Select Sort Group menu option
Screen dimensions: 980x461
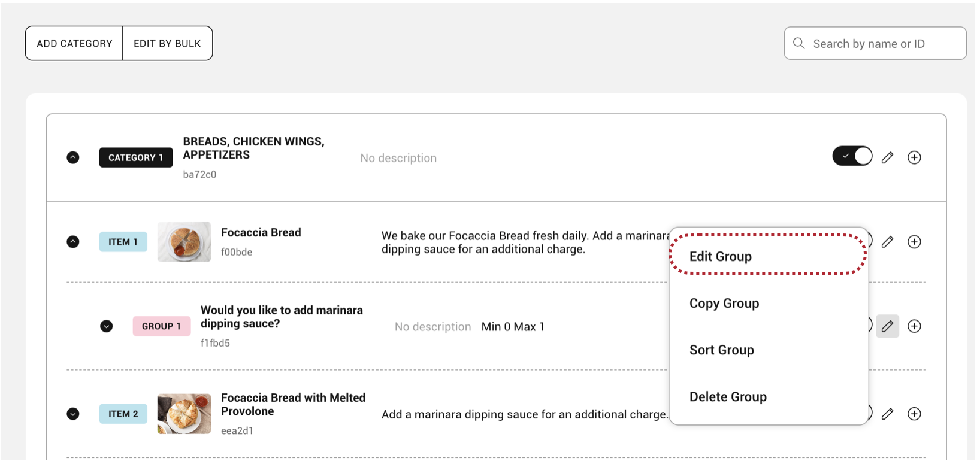click(722, 350)
